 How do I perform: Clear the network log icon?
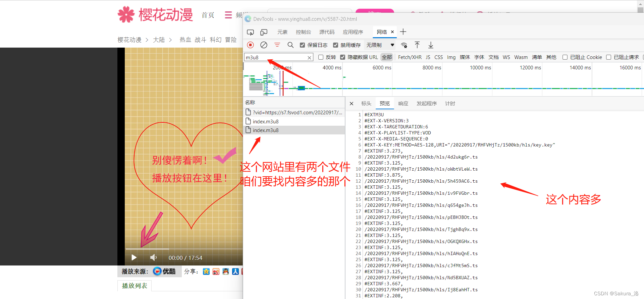click(x=264, y=45)
